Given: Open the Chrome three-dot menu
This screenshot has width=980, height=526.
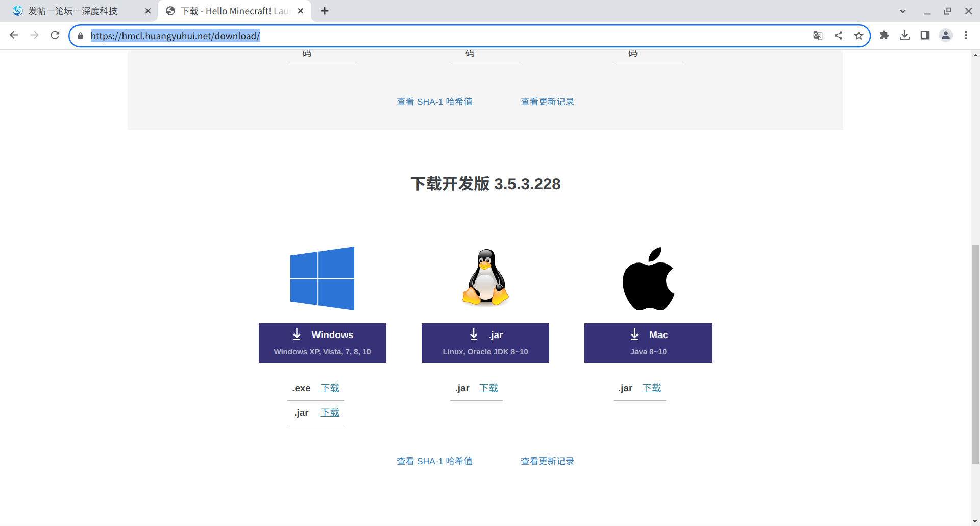Looking at the screenshot, I should point(966,35).
